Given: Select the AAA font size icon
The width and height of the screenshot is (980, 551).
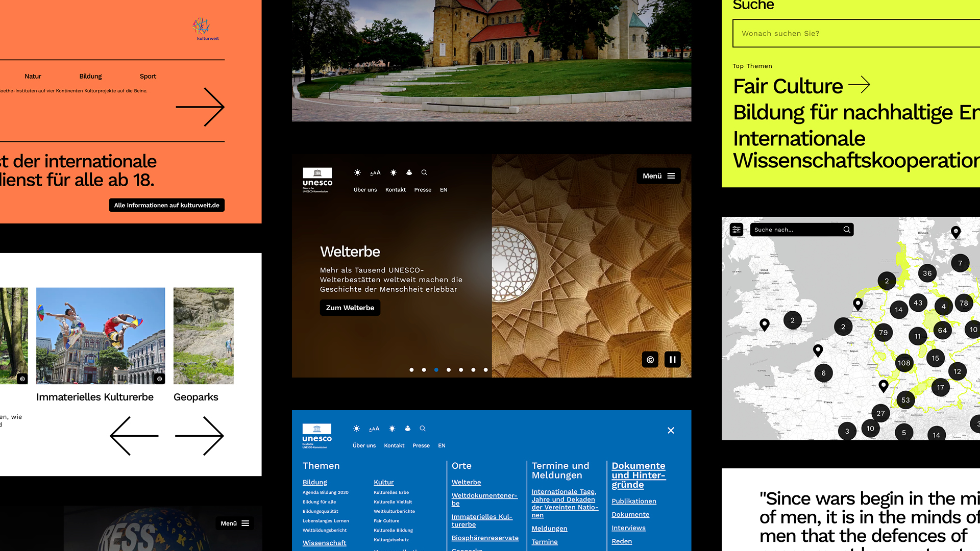Looking at the screenshot, I should pos(375,173).
